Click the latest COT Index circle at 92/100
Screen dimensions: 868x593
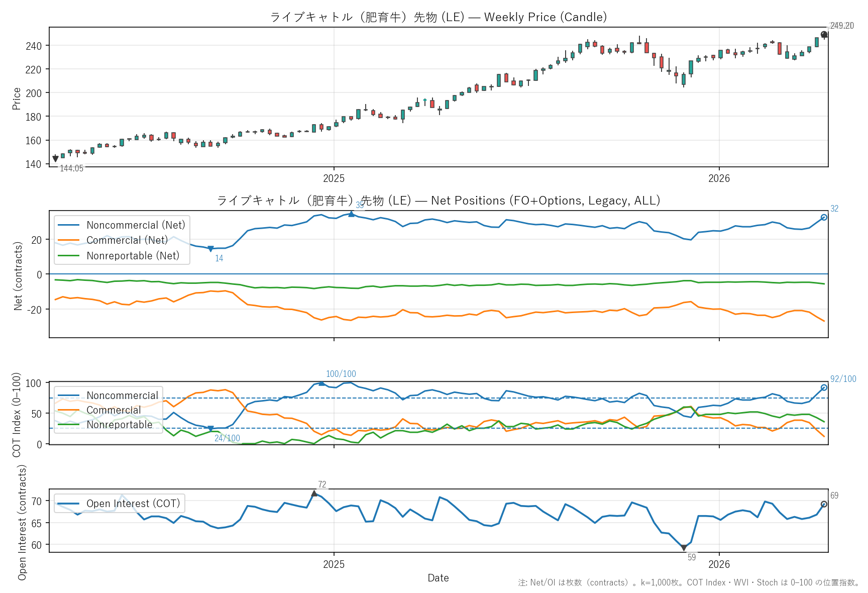(x=824, y=387)
